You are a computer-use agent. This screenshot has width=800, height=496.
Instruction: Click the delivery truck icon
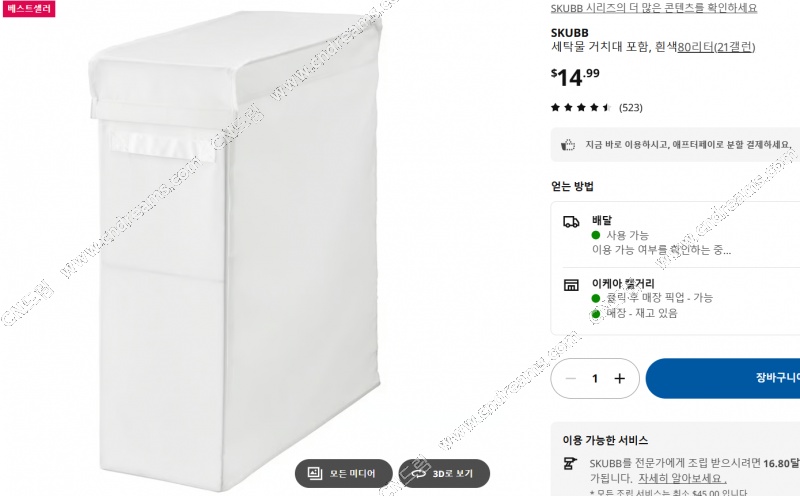[x=571, y=222]
